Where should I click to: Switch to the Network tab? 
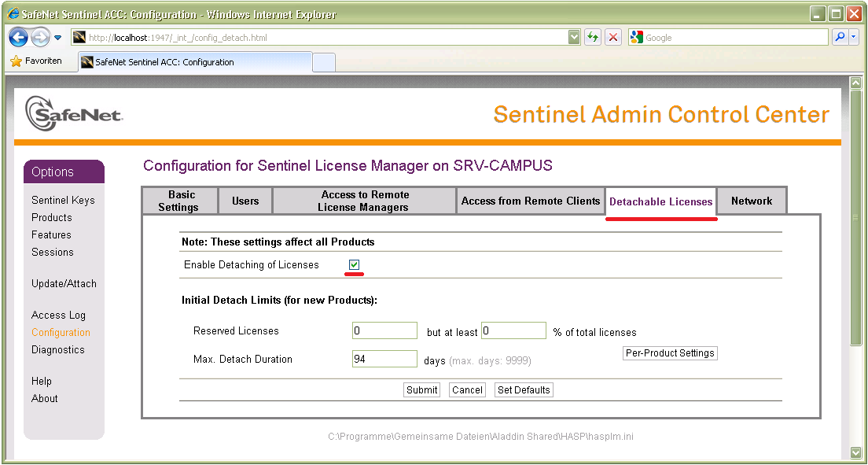pos(752,201)
